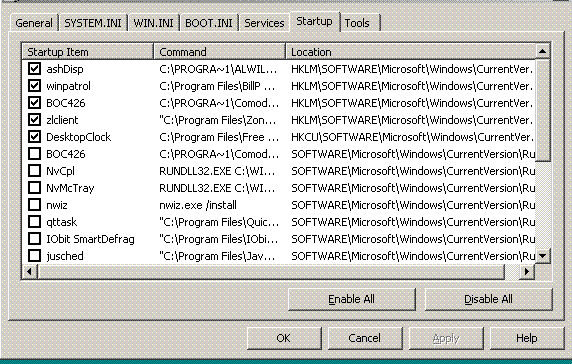Click the Enable All button
This screenshot has height=364, width=572.
click(x=352, y=299)
